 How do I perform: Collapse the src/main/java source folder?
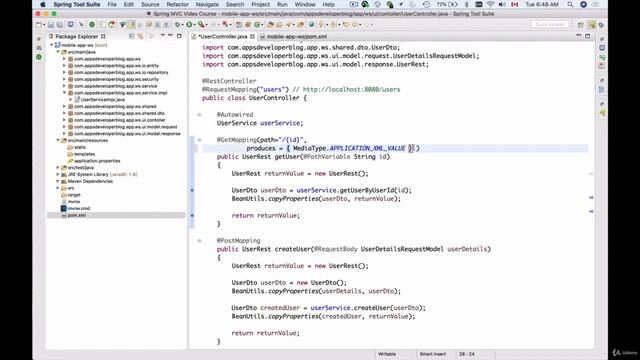point(58,52)
